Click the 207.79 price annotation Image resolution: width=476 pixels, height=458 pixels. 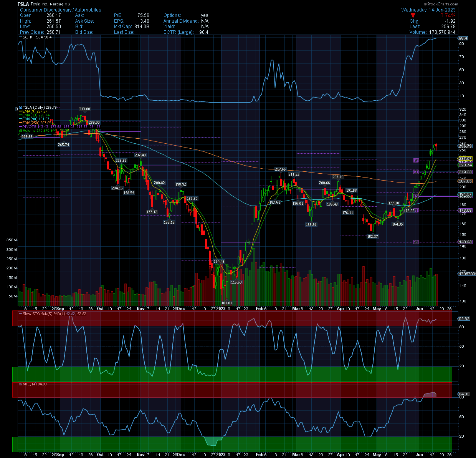338,177
